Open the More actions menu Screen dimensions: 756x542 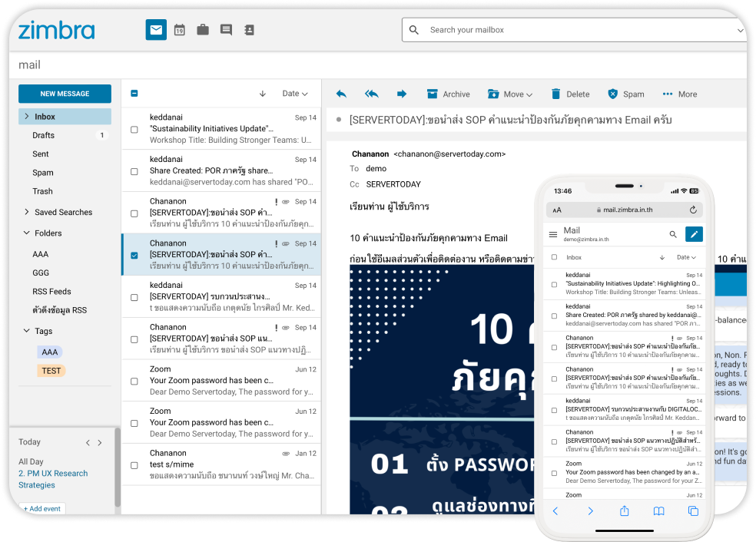coord(680,94)
